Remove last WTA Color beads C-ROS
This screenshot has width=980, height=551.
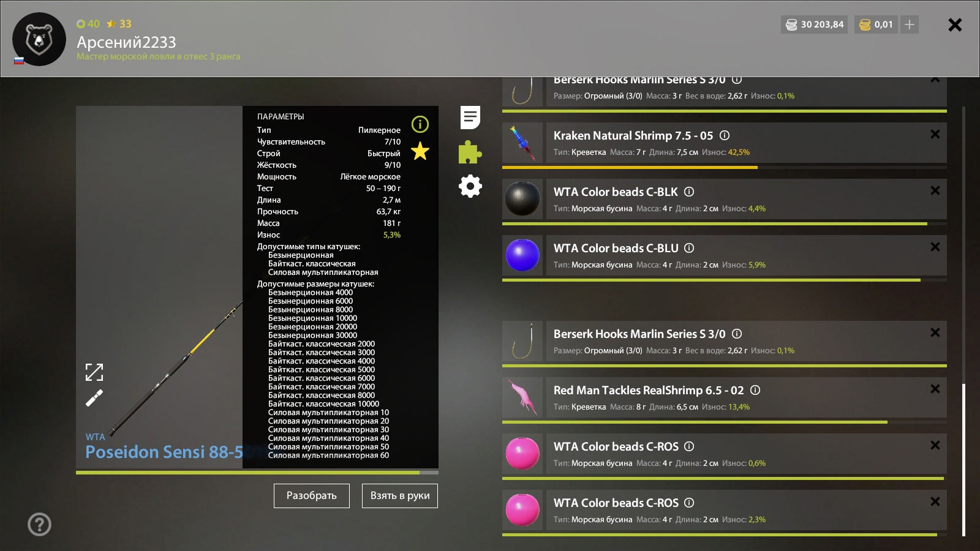(935, 501)
